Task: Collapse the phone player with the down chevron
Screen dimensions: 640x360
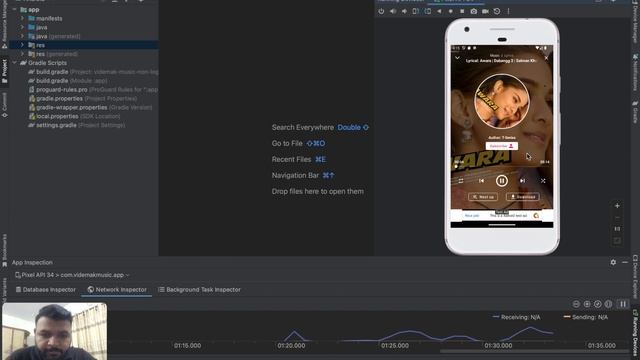Action: click(x=457, y=58)
